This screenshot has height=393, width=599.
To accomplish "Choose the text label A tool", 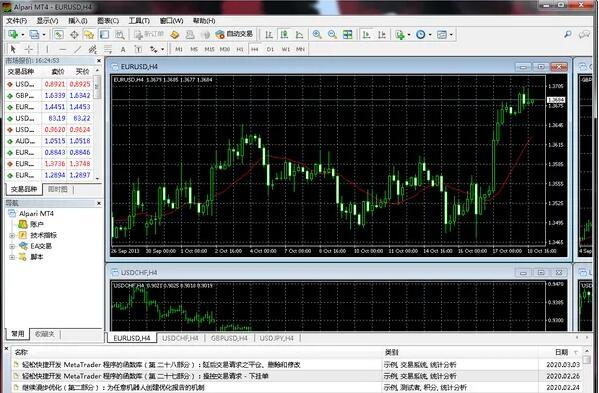I will coord(123,49).
